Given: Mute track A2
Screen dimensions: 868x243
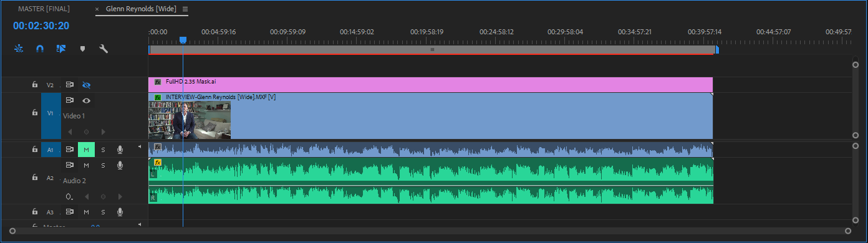Looking at the screenshot, I should click(87, 165).
